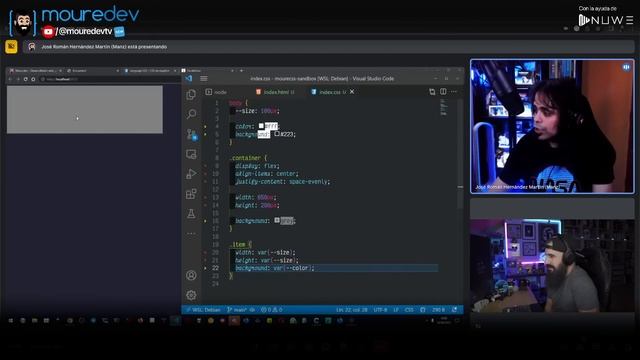Click the audio indicator on top webcam

coord(626,67)
